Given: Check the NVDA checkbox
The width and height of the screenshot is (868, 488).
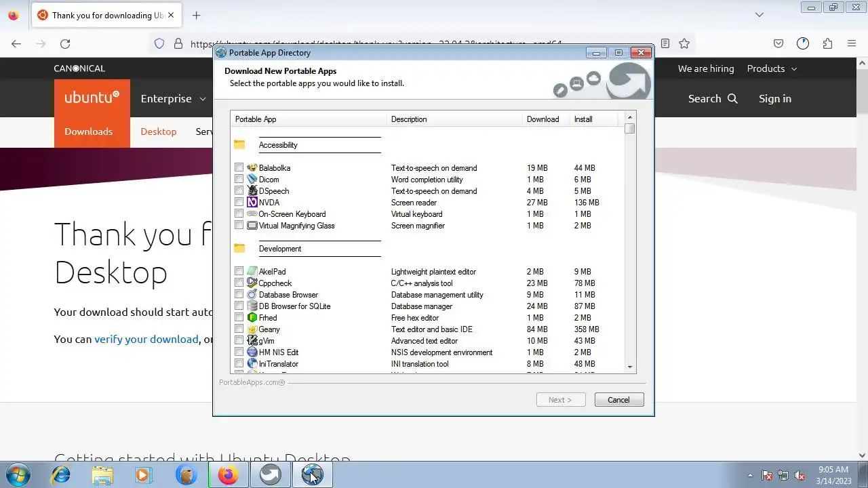Looking at the screenshot, I should pyautogui.click(x=239, y=202).
